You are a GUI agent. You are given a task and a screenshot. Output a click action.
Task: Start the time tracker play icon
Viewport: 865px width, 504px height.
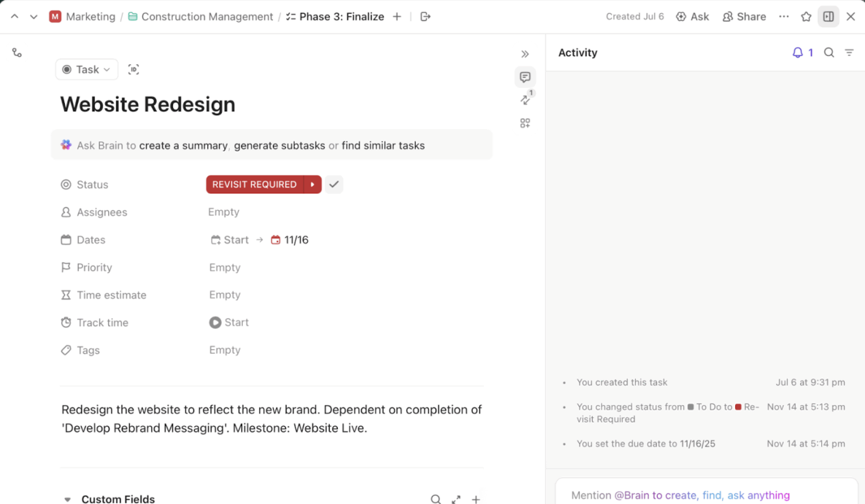[214, 322]
